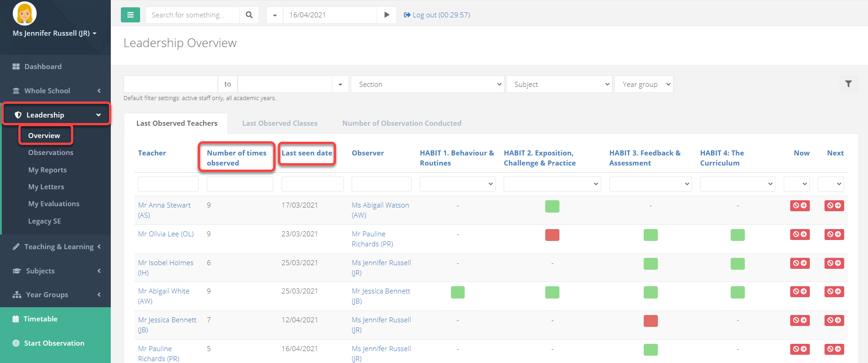Viewport: 868px width, 363px height.
Task: Expand the Whole School menu
Action: [x=55, y=91]
